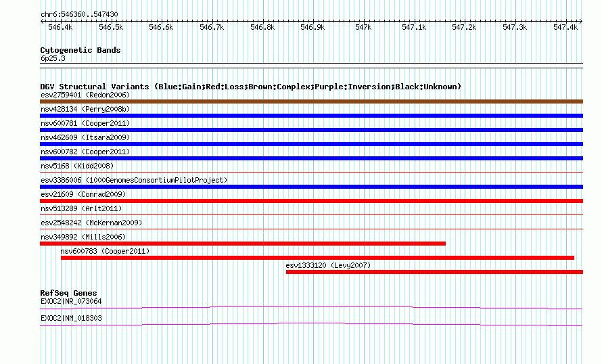Image resolution: width=602 pixels, height=364 pixels.
Task: Click the blue bar under esv3386006
Action: point(311,187)
